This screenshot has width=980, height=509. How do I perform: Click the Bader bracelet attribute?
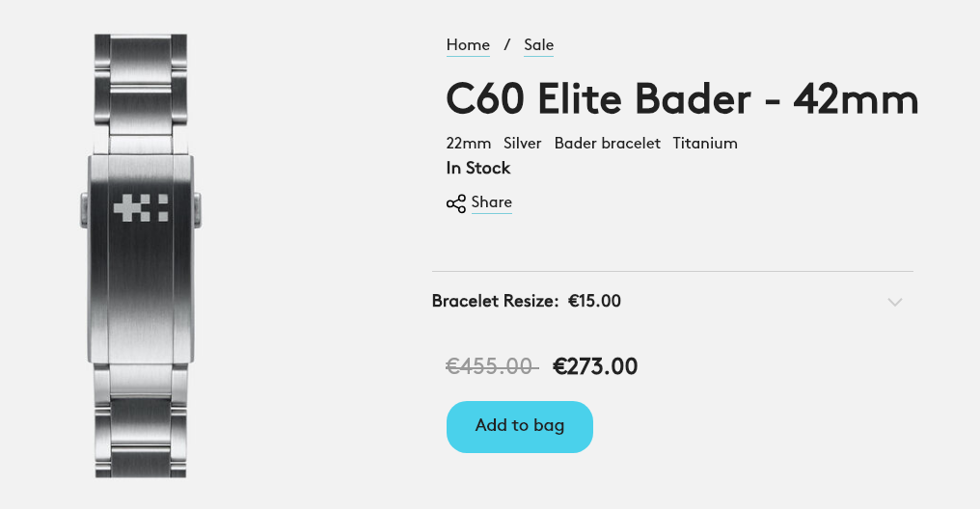click(x=607, y=144)
